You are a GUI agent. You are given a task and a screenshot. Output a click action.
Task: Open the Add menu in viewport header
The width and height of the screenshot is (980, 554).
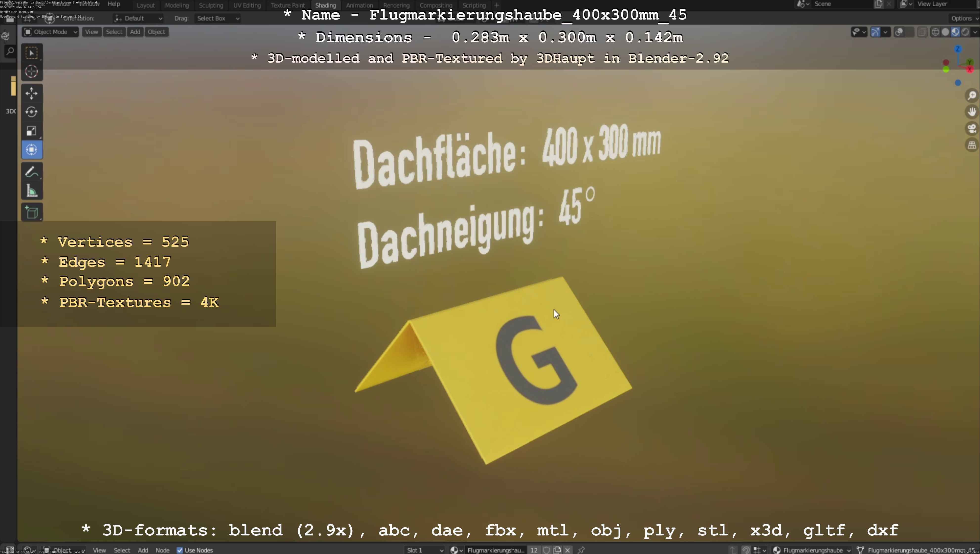135,32
